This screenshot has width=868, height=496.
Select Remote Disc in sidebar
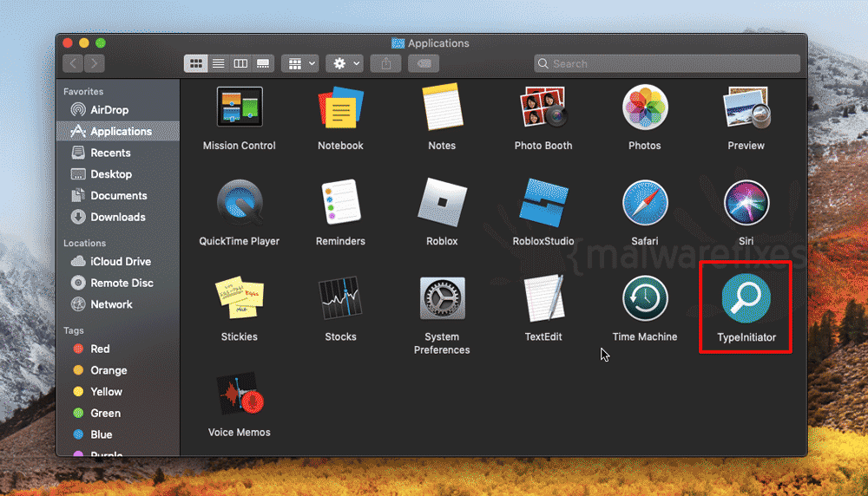(118, 283)
